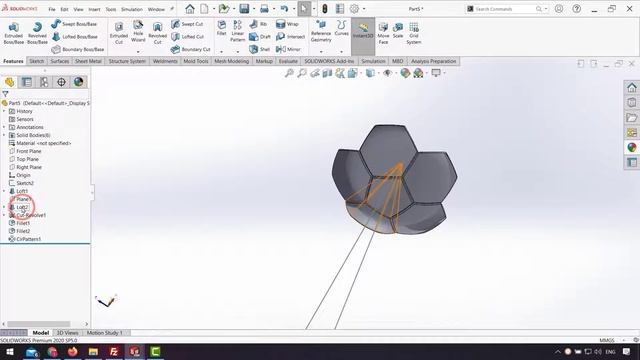Viewport: 640px width, 360px height.
Task: Select the Revolved Boss/Base tool
Action: tap(37, 33)
